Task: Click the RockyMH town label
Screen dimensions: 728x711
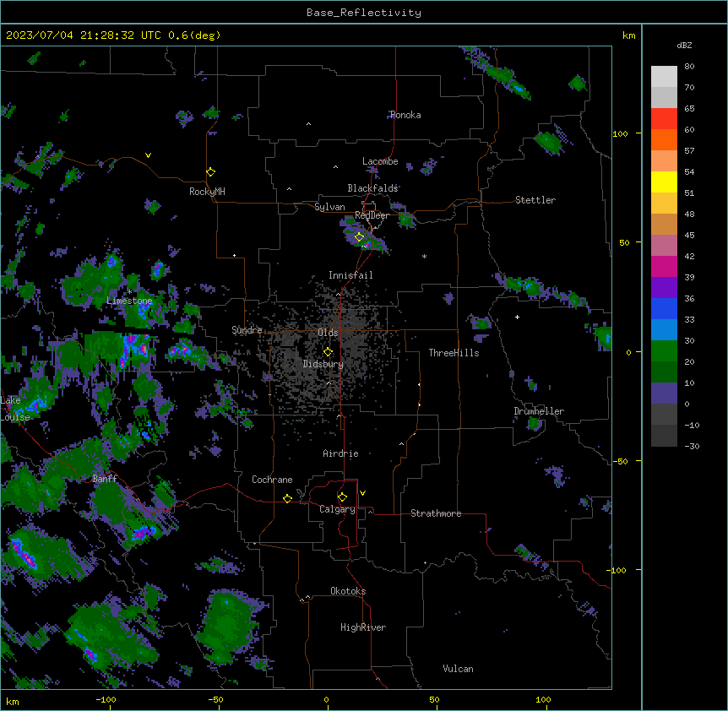Action: [207, 192]
